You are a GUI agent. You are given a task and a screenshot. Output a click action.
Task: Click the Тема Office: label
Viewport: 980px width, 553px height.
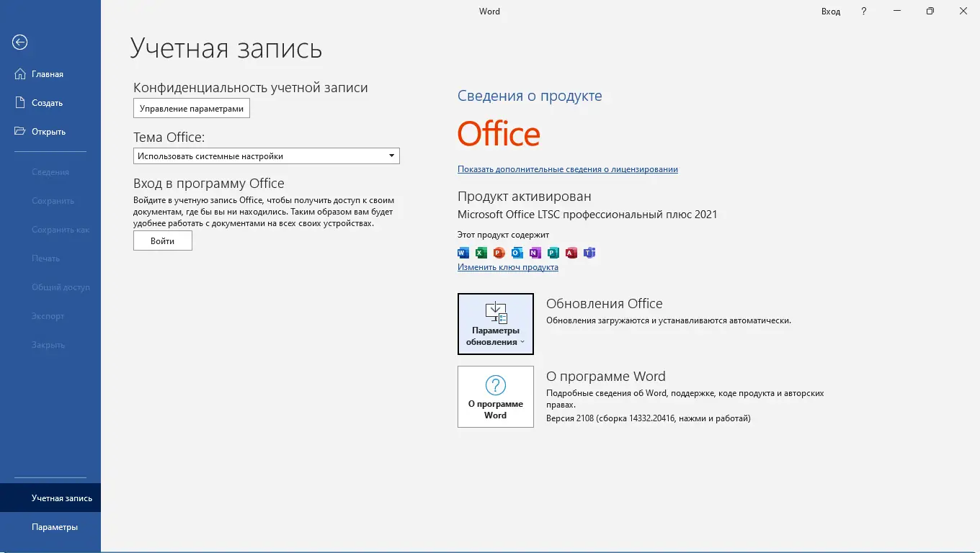[169, 137]
